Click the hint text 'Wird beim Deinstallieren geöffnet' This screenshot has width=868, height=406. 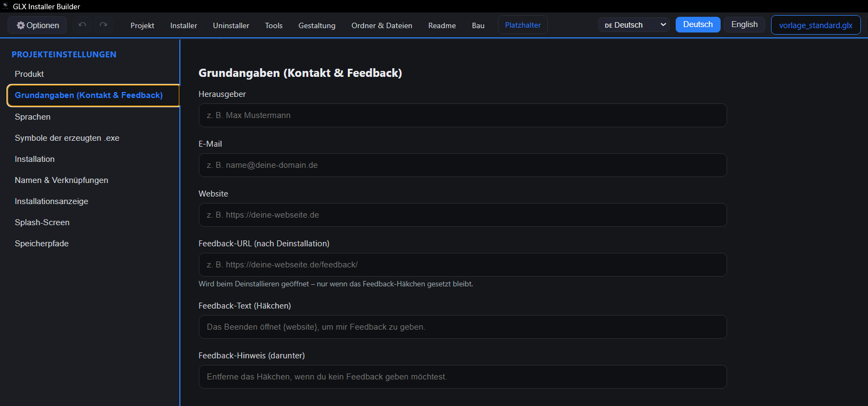coord(254,284)
